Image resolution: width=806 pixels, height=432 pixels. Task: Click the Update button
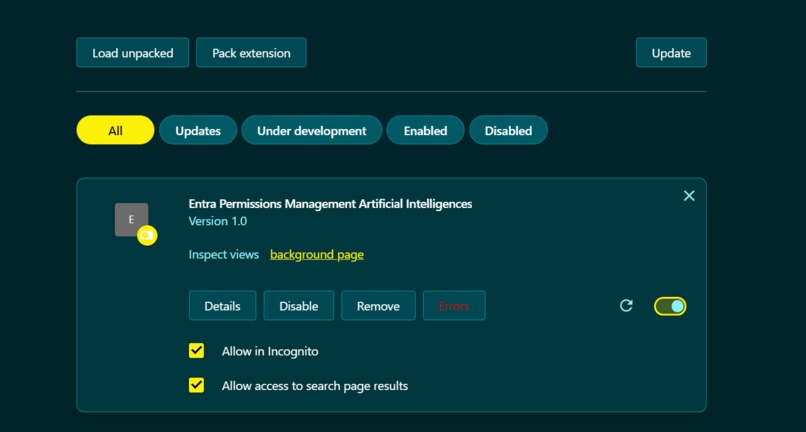click(x=671, y=52)
